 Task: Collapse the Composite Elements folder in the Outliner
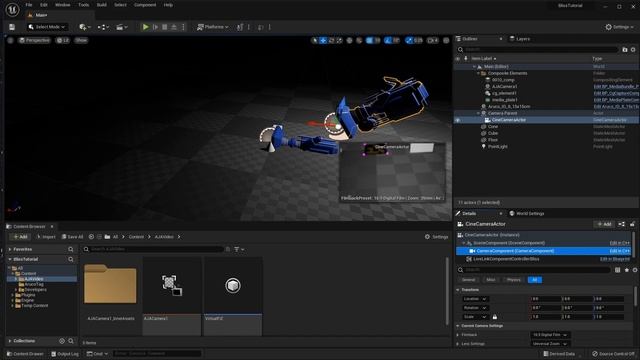478,73
